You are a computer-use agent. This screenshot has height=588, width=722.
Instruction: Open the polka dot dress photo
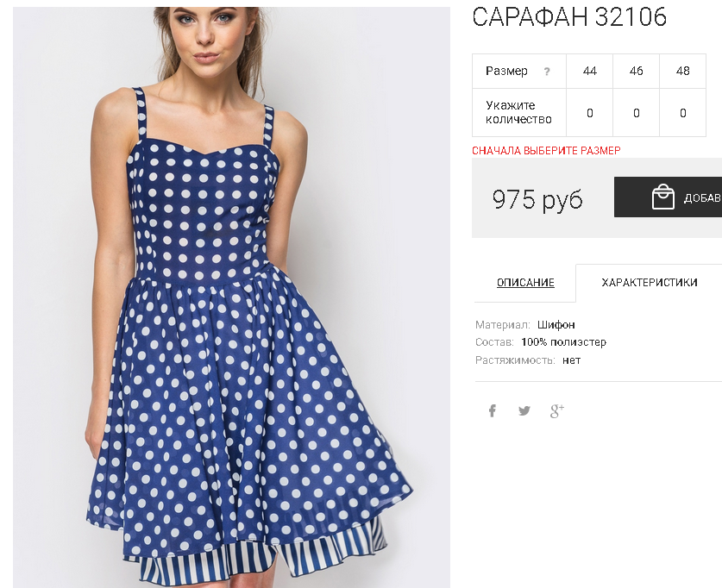pos(231,297)
